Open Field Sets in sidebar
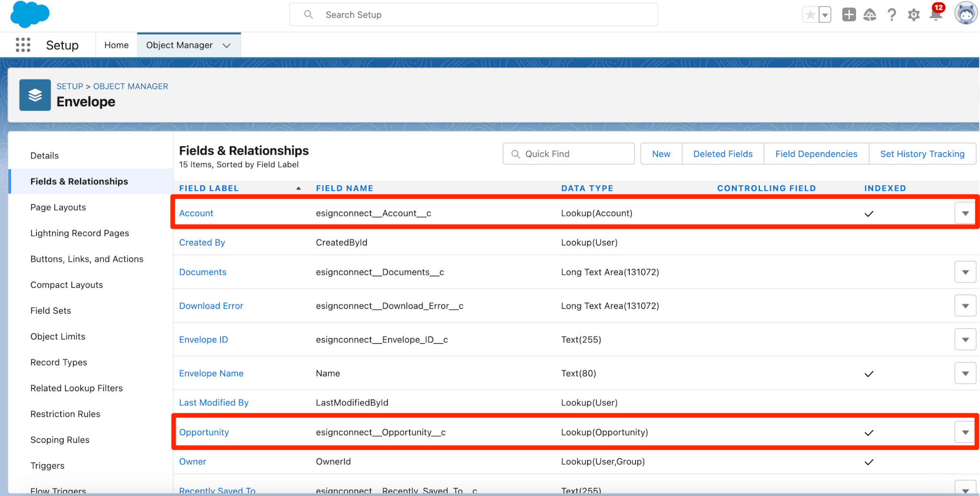Image resolution: width=980 pixels, height=496 pixels. (51, 311)
